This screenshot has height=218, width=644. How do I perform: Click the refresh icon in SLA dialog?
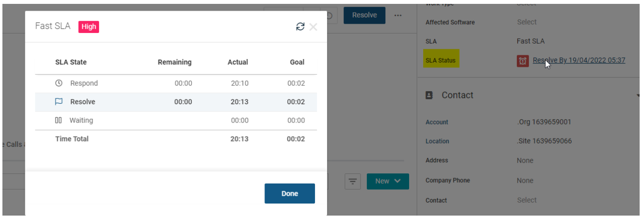pos(300,27)
